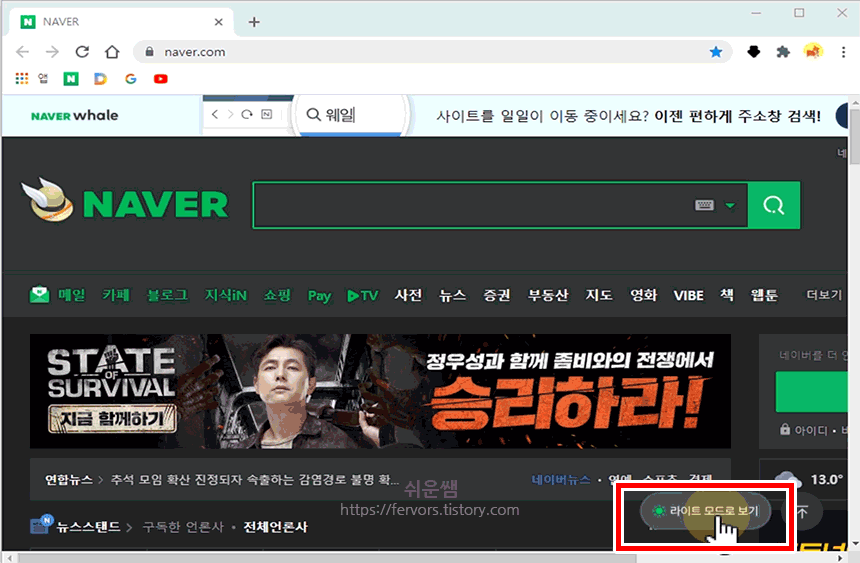Go back with the browser back arrow
Image resolution: width=860 pixels, height=563 pixels.
[22, 52]
